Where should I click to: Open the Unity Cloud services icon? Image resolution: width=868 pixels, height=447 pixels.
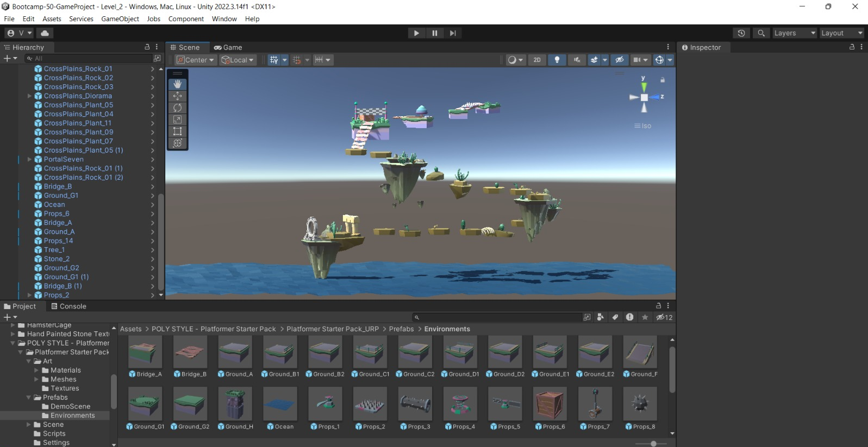pos(45,33)
